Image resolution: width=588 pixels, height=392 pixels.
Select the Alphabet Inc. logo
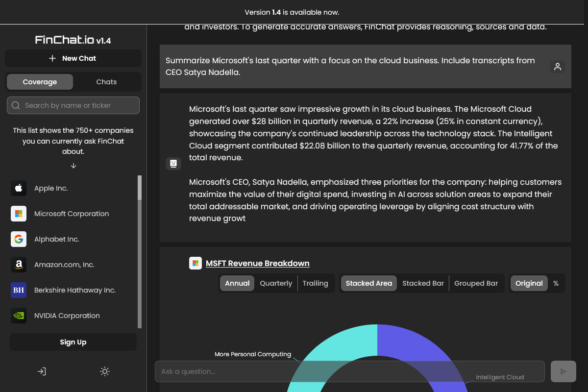click(x=19, y=239)
